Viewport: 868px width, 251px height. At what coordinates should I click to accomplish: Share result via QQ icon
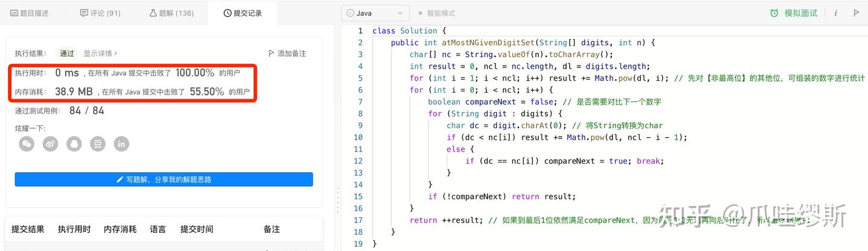point(74,143)
